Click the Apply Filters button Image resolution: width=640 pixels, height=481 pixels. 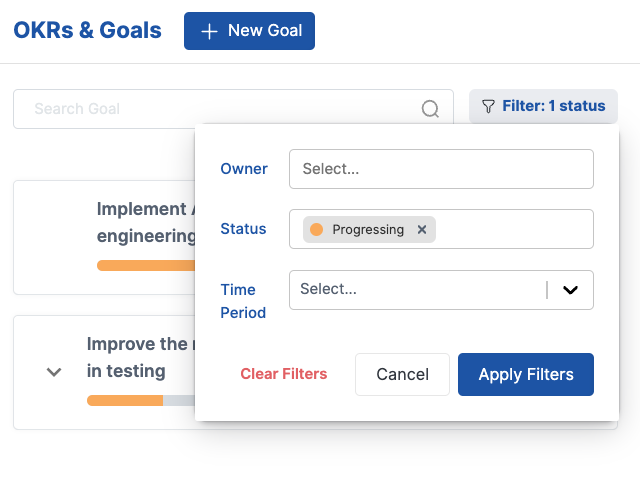coord(526,374)
